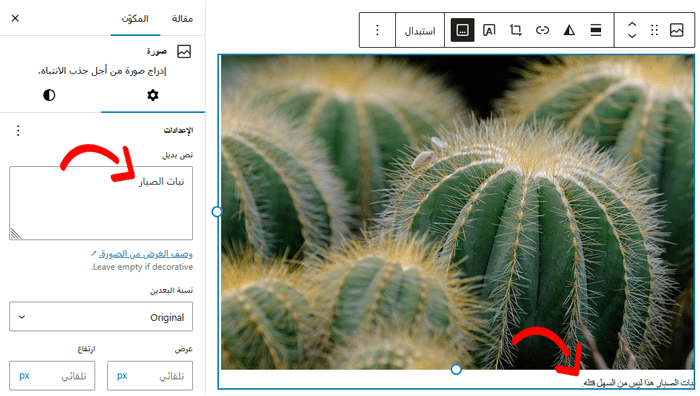Click the alt text textarea resize grip
700x396 pixels.
coord(16,233)
